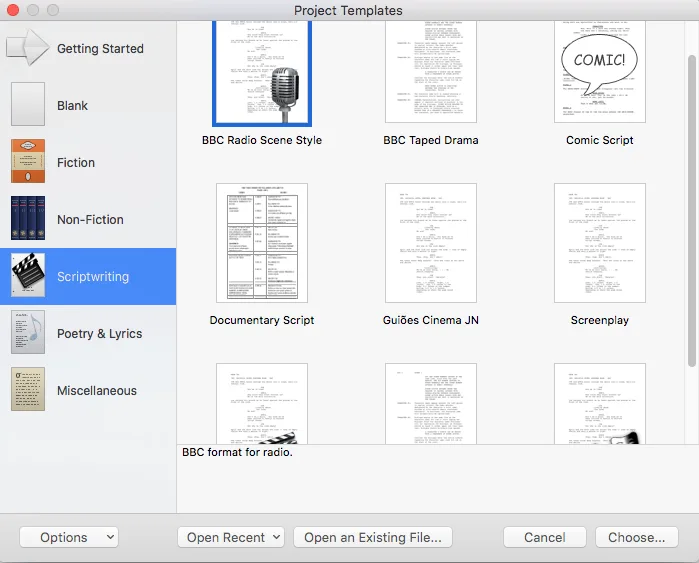Select the Scriptwriting category label
699x563 pixels.
pyautogui.click(x=93, y=277)
